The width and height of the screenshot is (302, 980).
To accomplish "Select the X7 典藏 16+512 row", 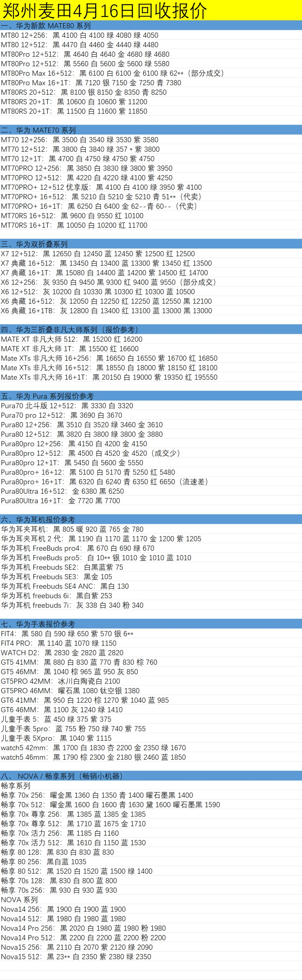I will (x=151, y=263).
